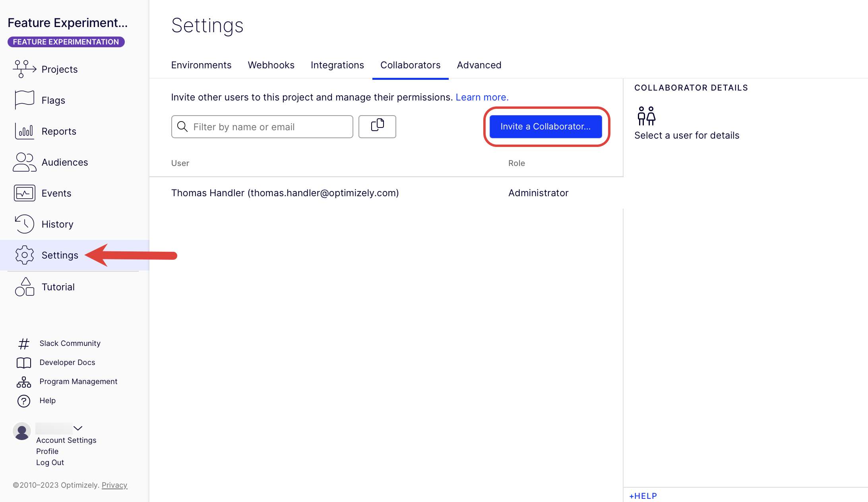Switch to the Environments tab
The height and width of the screenshot is (502, 868).
(201, 65)
